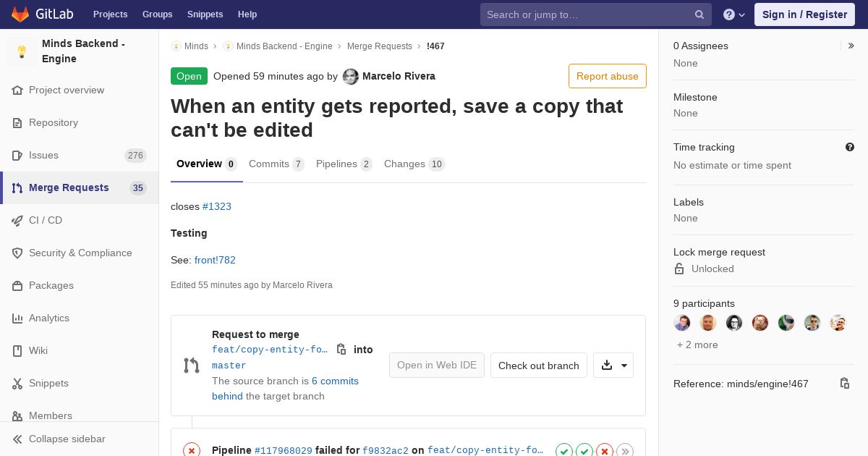This screenshot has width=868, height=456.
Task: Click the Report abuse button
Action: point(607,76)
